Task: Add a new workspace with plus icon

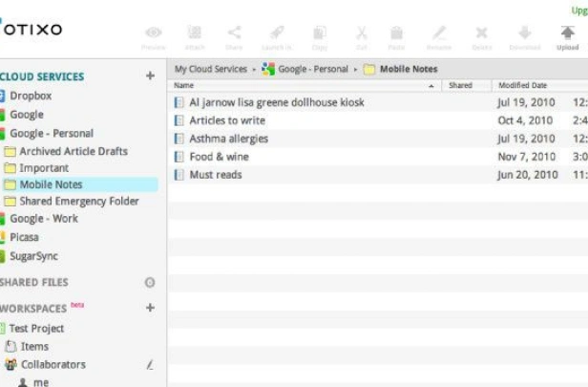Action: click(x=150, y=308)
